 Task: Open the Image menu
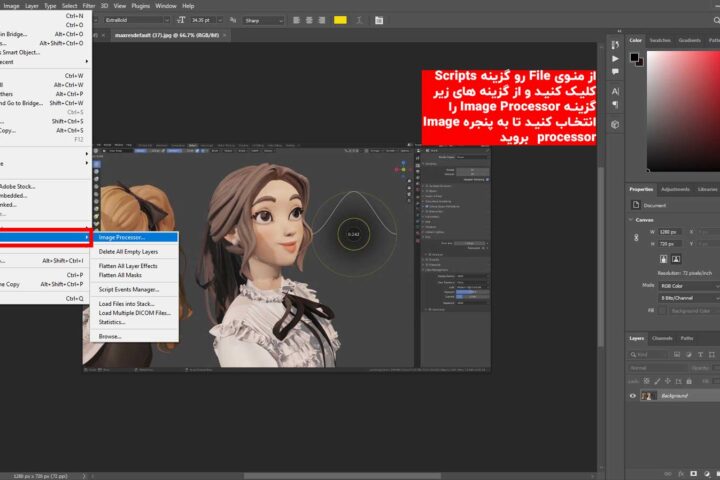tap(11, 6)
